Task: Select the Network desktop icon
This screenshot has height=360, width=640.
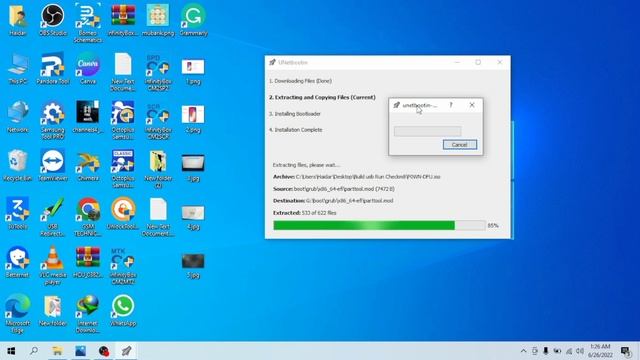Action: click(x=18, y=117)
